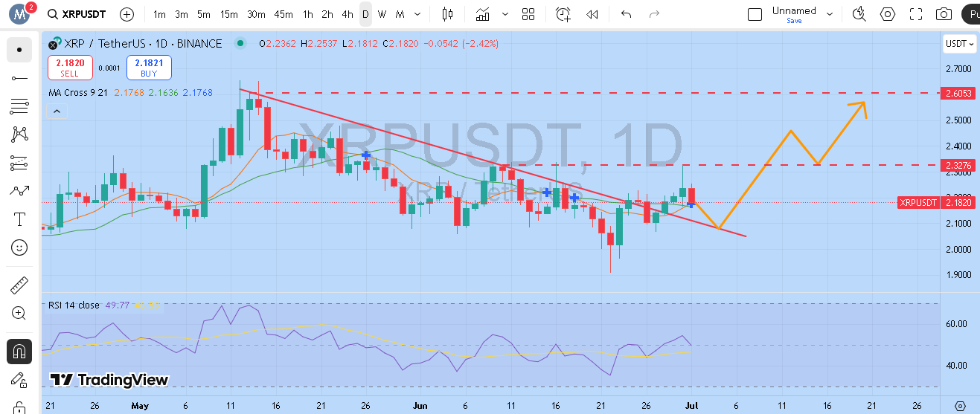Image resolution: width=980 pixels, height=414 pixels.
Task: Open the user profile menu avatar
Action: click(19, 14)
